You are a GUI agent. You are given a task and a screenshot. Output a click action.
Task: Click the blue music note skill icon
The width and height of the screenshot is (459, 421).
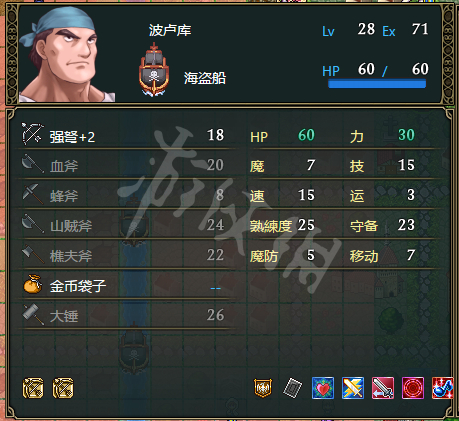click(x=443, y=388)
